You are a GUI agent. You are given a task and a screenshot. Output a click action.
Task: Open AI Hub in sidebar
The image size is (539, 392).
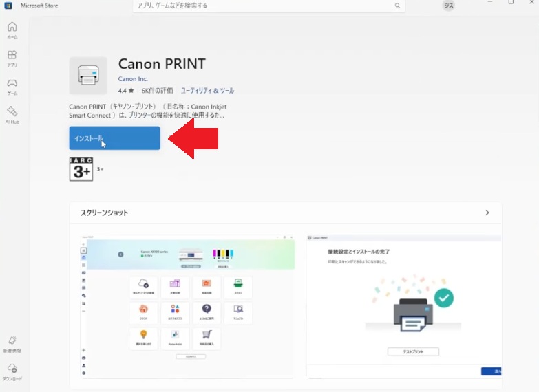12,115
